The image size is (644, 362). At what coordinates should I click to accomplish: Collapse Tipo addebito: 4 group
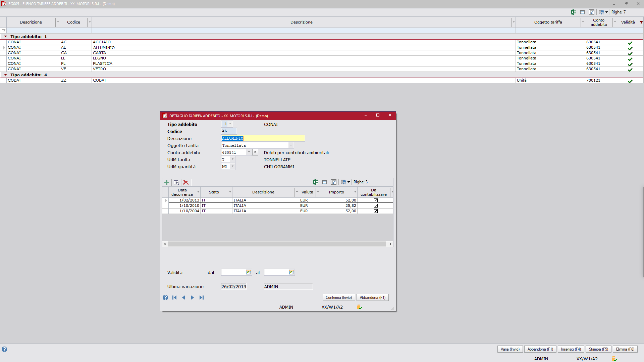[5, 75]
